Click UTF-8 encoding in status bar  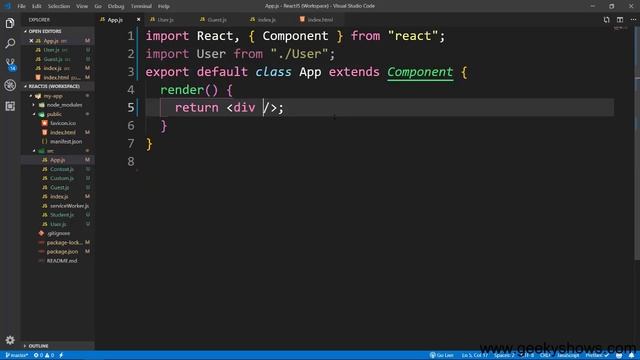(x=527, y=356)
